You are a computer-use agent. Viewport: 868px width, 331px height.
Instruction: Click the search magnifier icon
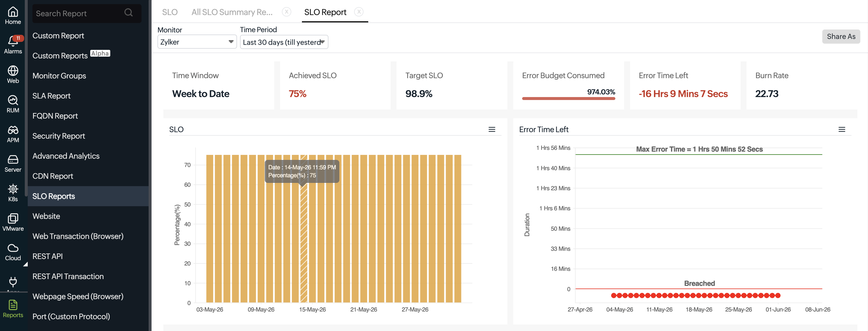point(128,13)
